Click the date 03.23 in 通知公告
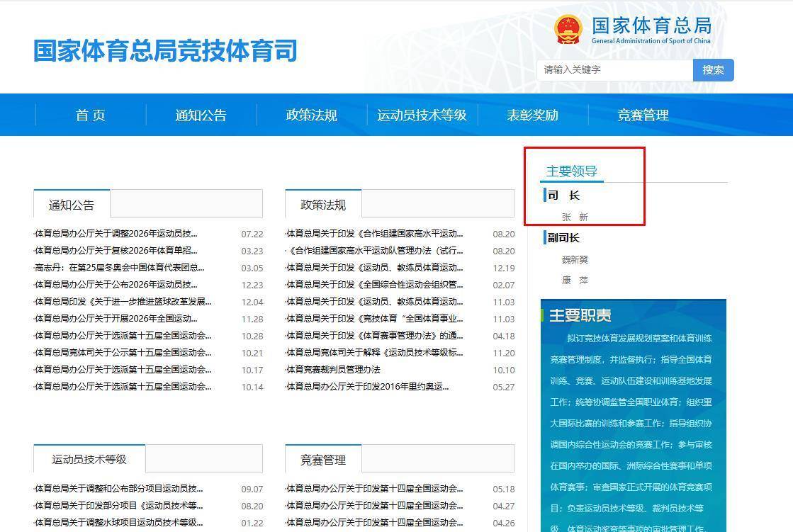The height and width of the screenshot is (532, 793). click(x=252, y=251)
